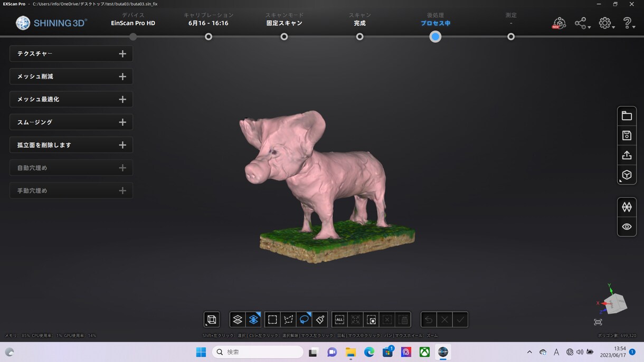This screenshot has height=362, width=644.
Task: Select the select-through layers mode
Action: coord(253,319)
